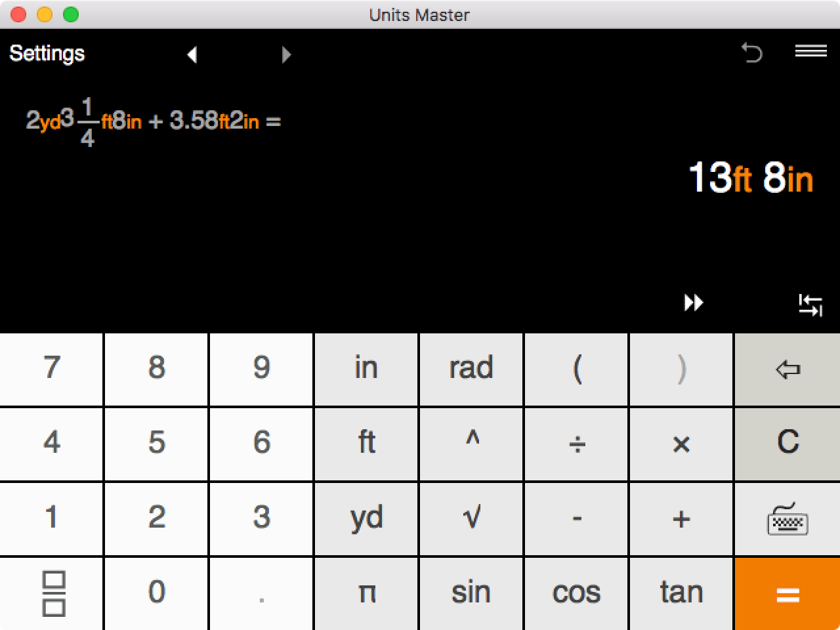Toggle the unit conversion swap icon

[810, 304]
